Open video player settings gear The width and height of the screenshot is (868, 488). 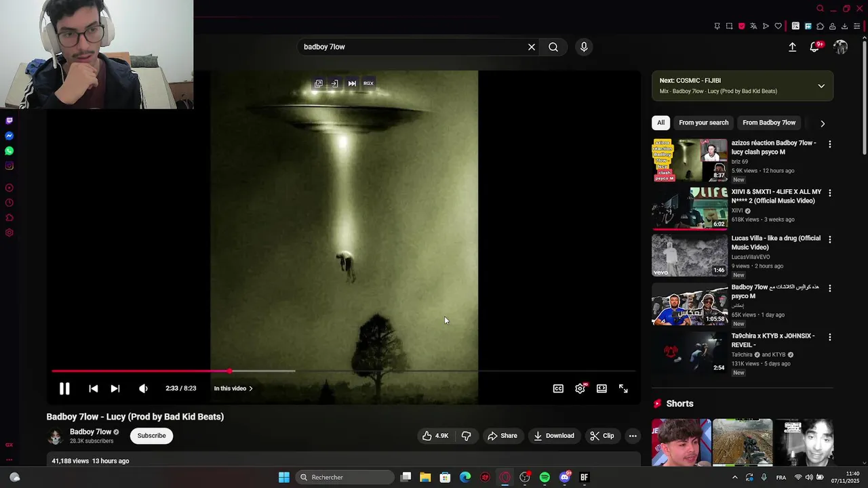(580, 388)
